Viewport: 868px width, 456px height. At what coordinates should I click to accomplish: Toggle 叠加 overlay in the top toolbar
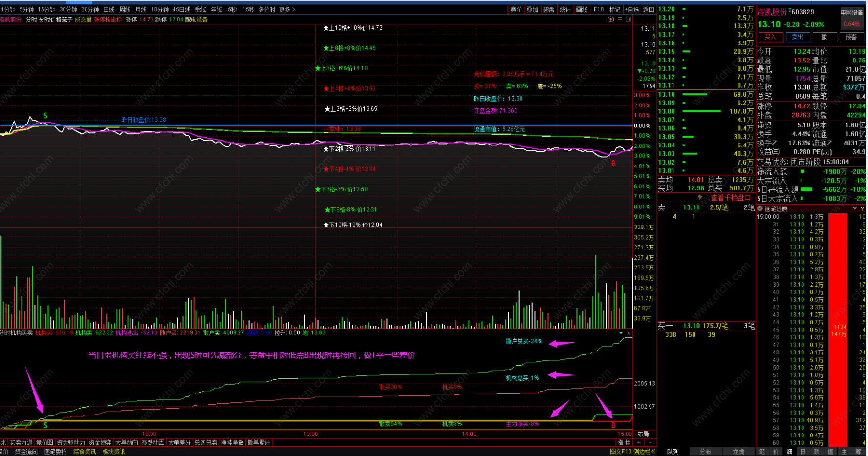(532, 9)
